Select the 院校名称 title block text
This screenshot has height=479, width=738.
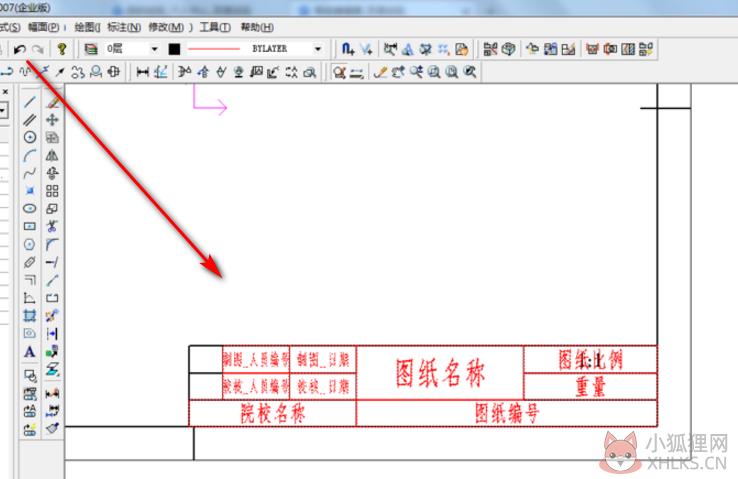tap(273, 414)
